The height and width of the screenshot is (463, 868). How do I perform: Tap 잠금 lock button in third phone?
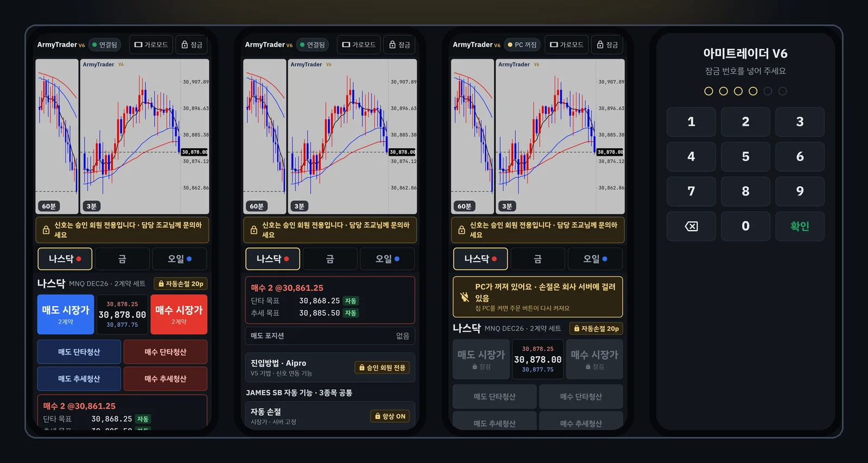point(608,45)
